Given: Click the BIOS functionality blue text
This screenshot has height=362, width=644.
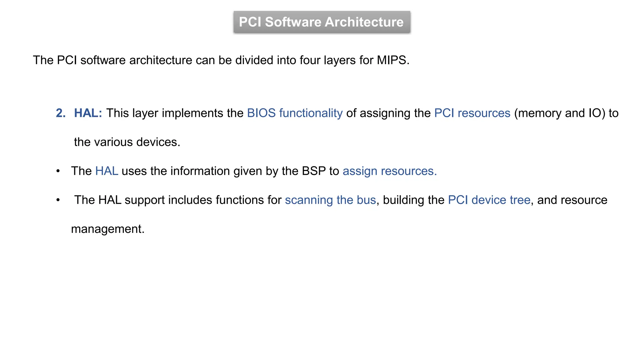Looking at the screenshot, I should tap(295, 113).
